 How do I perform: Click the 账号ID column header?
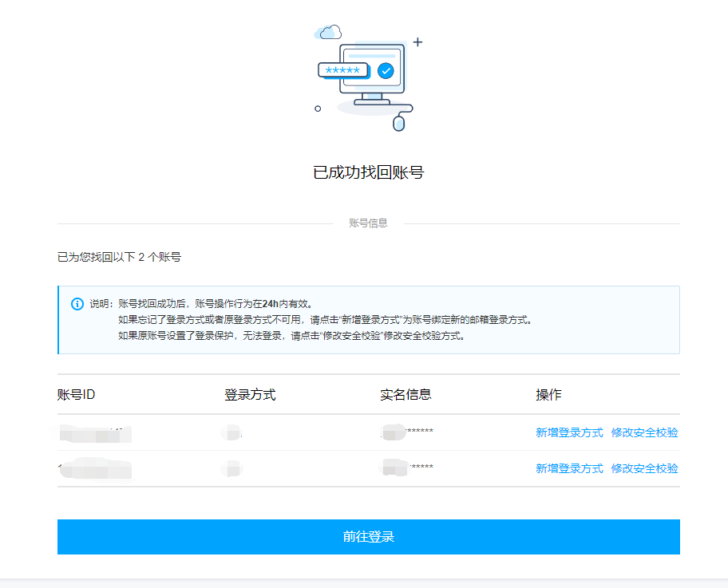[x=77, y=395]
